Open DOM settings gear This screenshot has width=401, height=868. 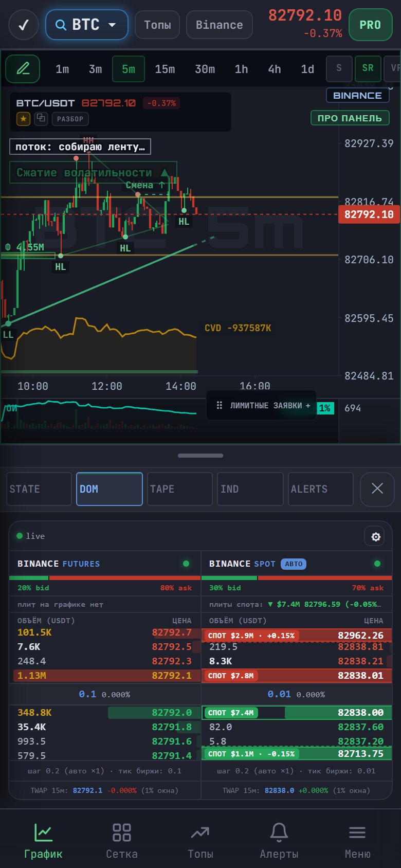pos(376,537)
